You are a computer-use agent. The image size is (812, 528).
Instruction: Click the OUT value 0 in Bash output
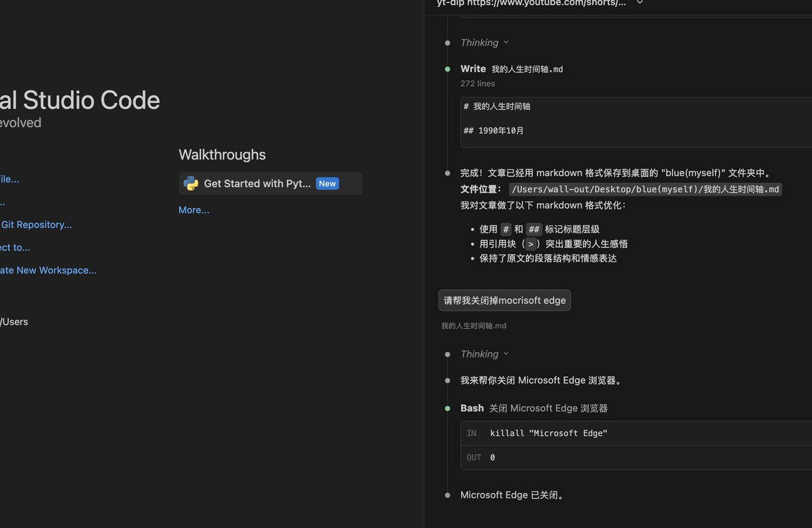tap(493, 458)
